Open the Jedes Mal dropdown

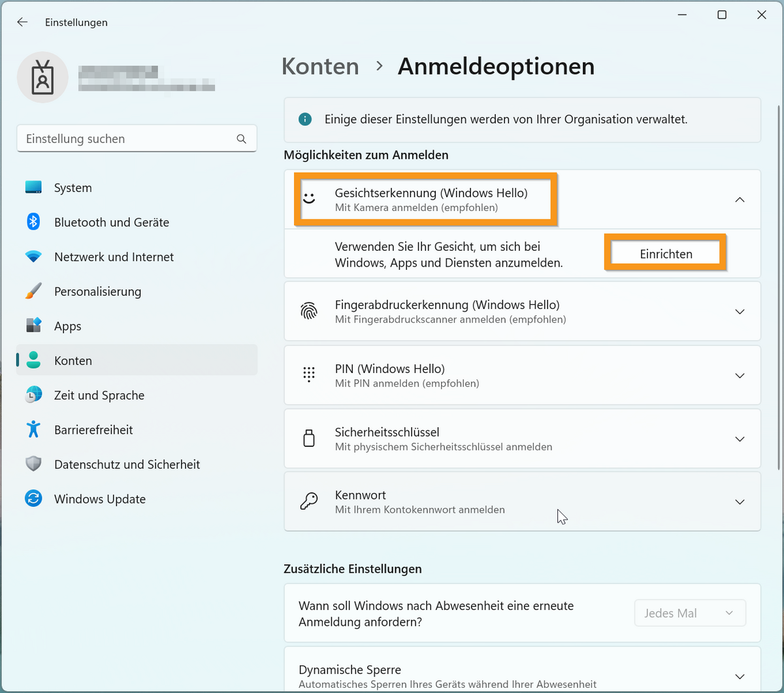coord(689,613)
